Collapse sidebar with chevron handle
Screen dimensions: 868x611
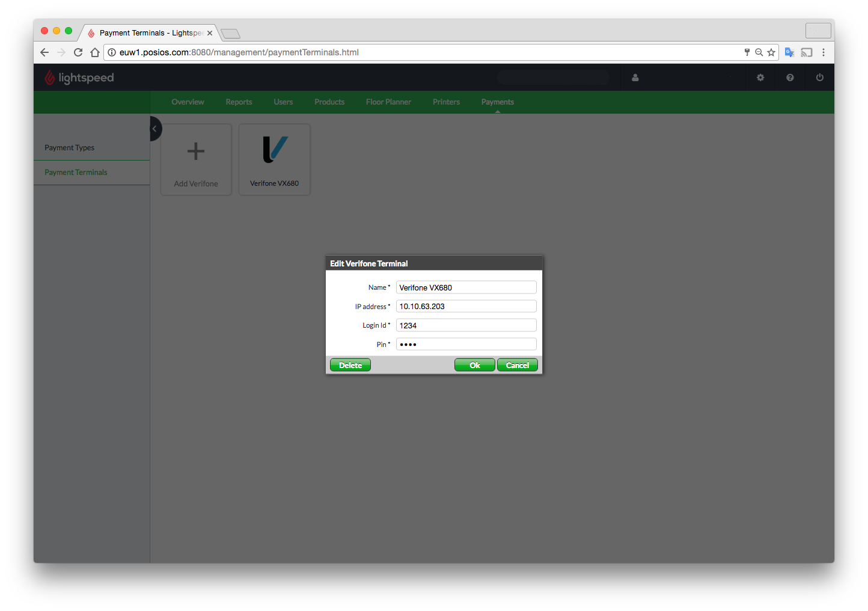155,129
